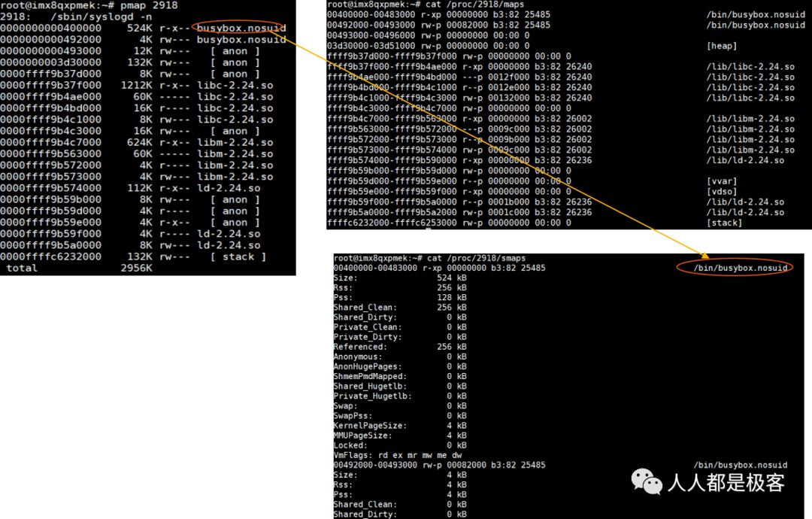Viewport: 812px width, 519px height.
Task: Select the 'AnonHugePages:' line
Action: click(400, 366)
